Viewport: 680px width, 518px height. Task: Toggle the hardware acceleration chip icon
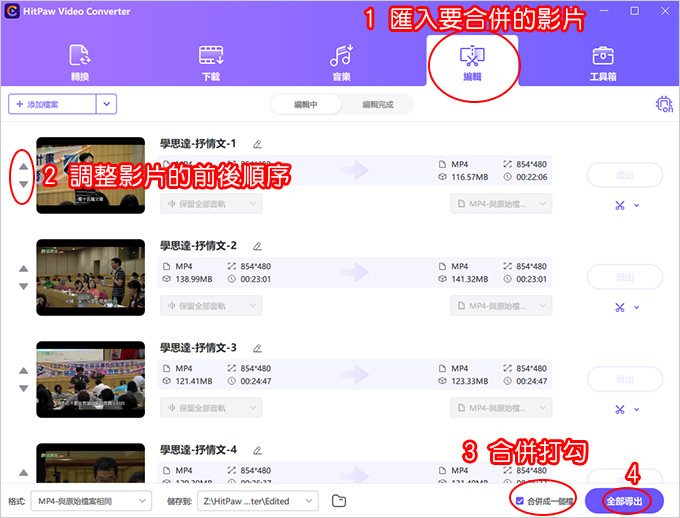(x=664, y=104)
